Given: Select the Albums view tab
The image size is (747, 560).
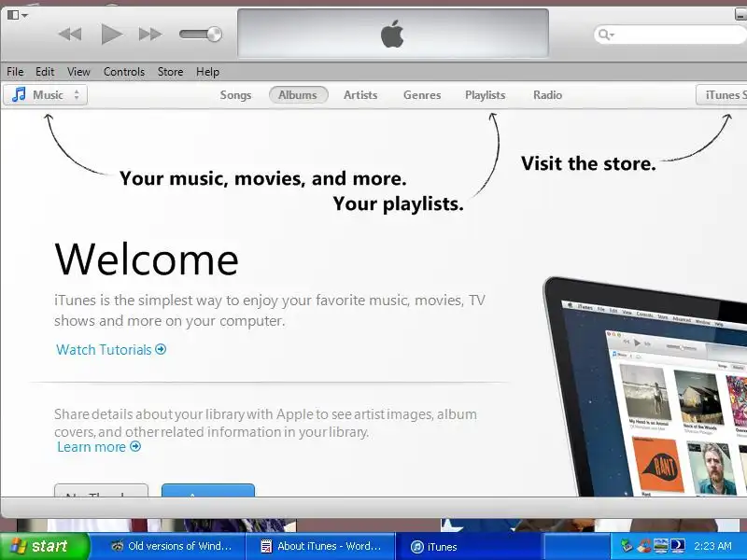Looking at the screenshot, I should tap(298, 95).
